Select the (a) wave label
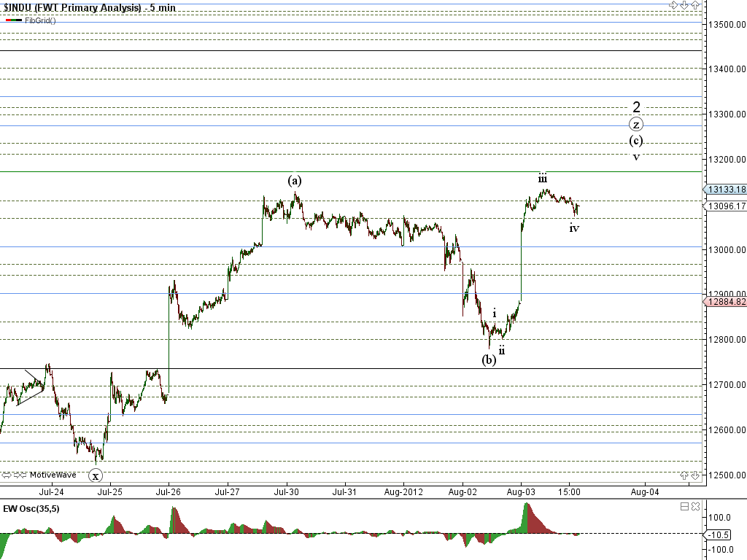This screenshot has width=747, height=560. click(x=295, y=180)
